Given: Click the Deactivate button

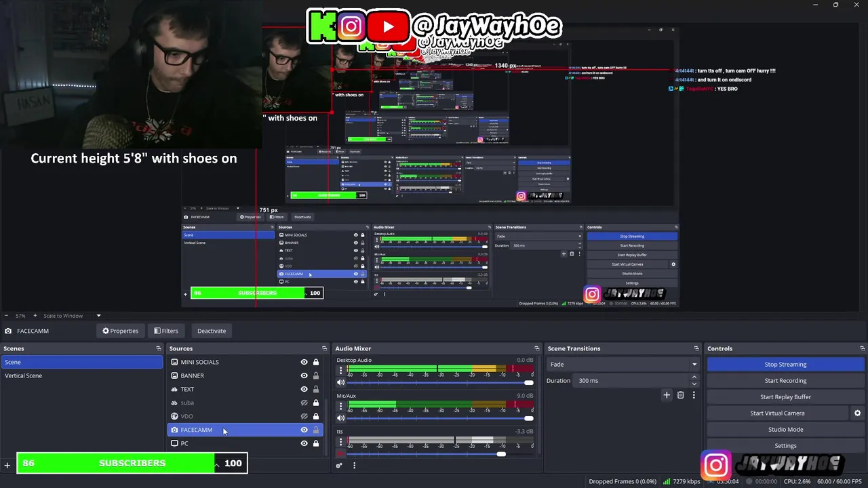Looking at the screenshot, I should (212, 331).
